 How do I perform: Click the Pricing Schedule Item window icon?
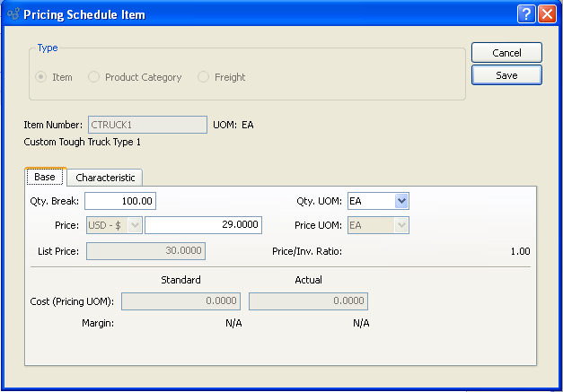coord(13,14)
